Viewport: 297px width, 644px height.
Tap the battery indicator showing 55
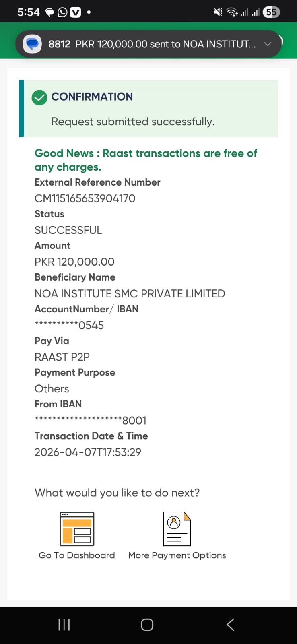tap(271, 12)
